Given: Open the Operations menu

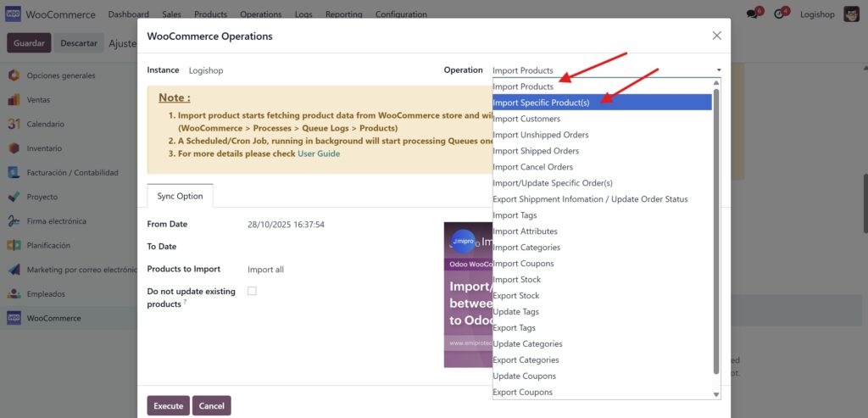Looking at the screenshot, I should tap(261, 14).
